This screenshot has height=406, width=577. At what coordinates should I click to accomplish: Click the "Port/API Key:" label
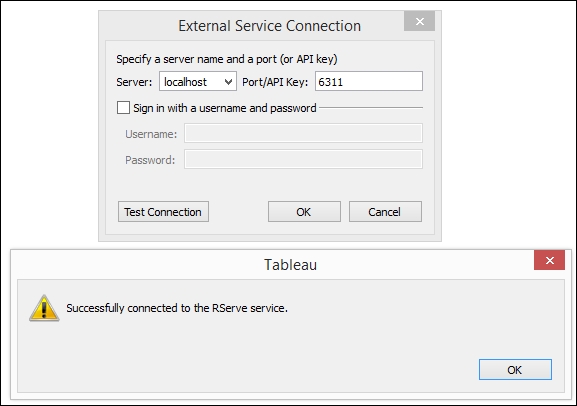click(x=275, y=82)
